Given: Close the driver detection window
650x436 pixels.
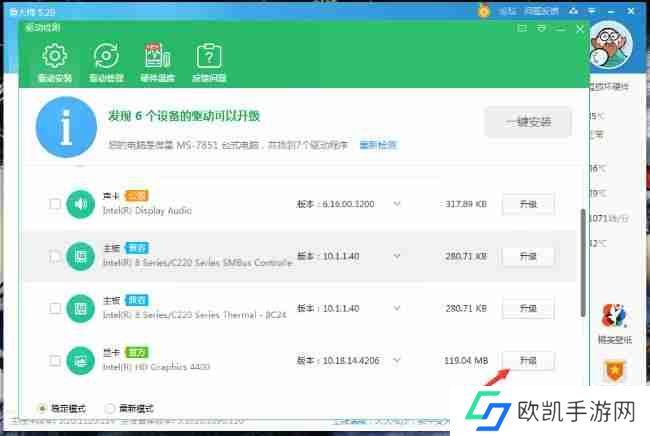Looking at the screenshot, I should click(580, 29).
